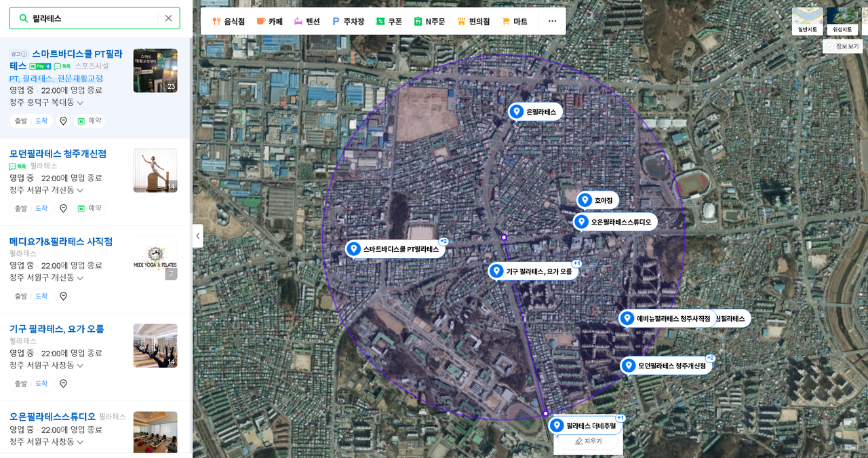Open the 모던필라테스 photo thumbnail
This screenshot has height=458, width=868.
point(155,170)
